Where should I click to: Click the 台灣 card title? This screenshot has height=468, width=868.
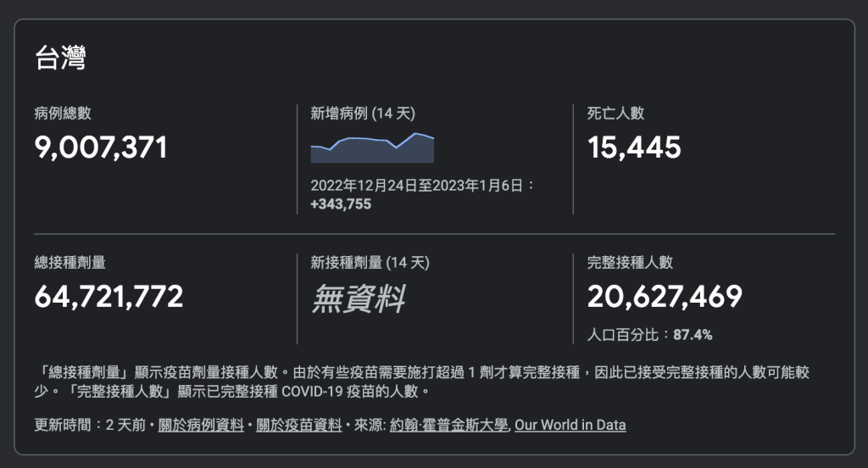[60, 58]
